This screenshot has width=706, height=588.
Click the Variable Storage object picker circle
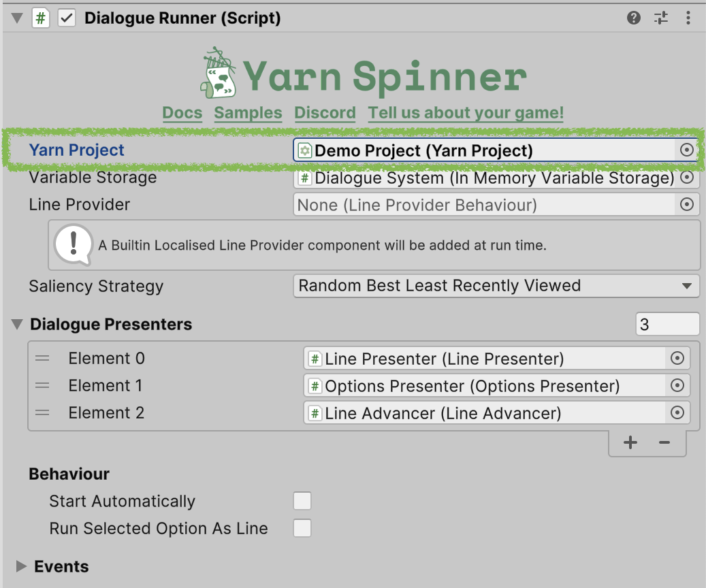tap(687, 178)
